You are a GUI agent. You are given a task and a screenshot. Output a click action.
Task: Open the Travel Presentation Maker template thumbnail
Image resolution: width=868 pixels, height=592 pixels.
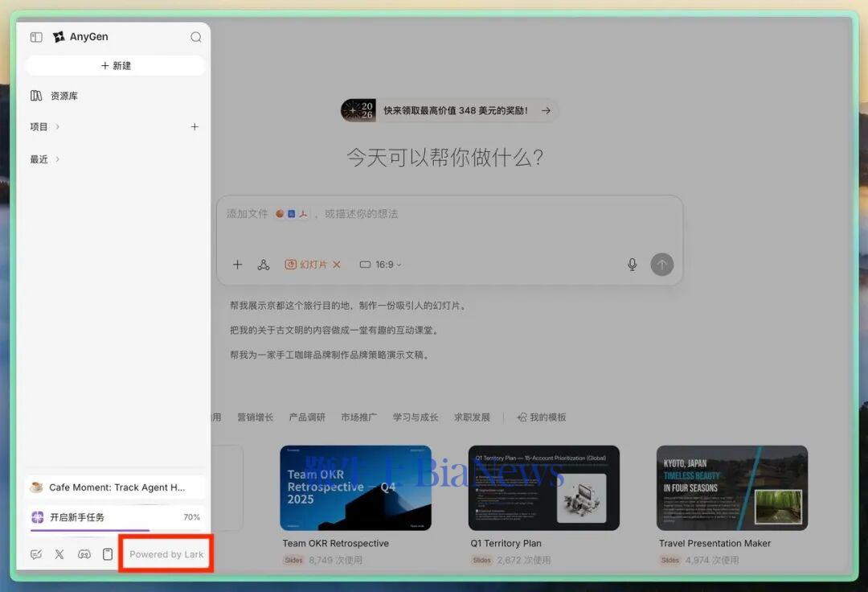(731, 487)
